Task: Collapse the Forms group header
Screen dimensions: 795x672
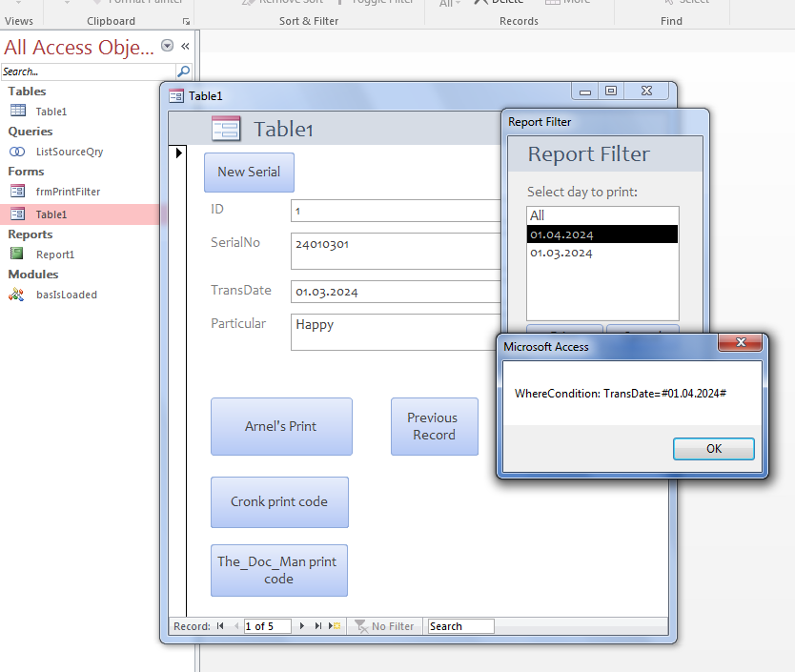Action: (26, 172)
